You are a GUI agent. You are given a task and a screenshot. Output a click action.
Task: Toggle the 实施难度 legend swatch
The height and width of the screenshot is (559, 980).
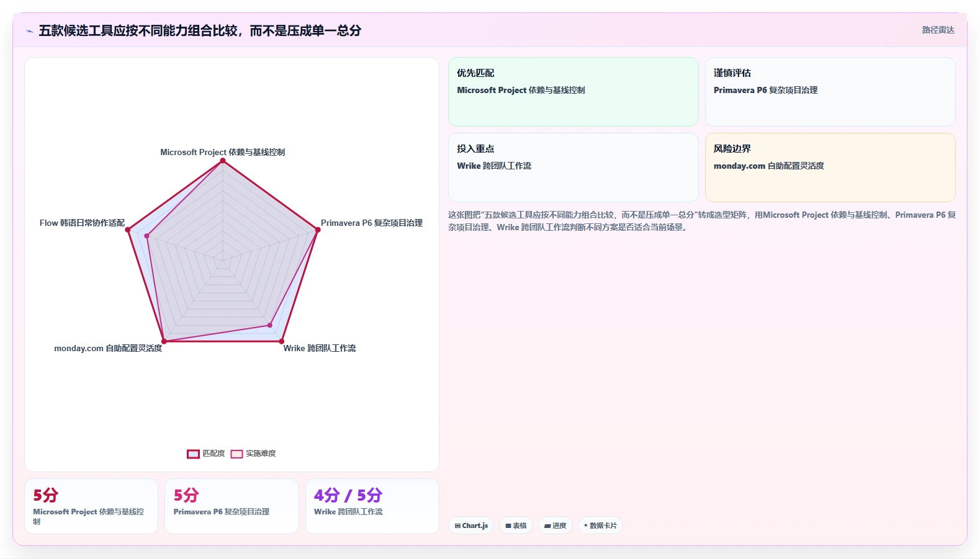click(236, 454)
